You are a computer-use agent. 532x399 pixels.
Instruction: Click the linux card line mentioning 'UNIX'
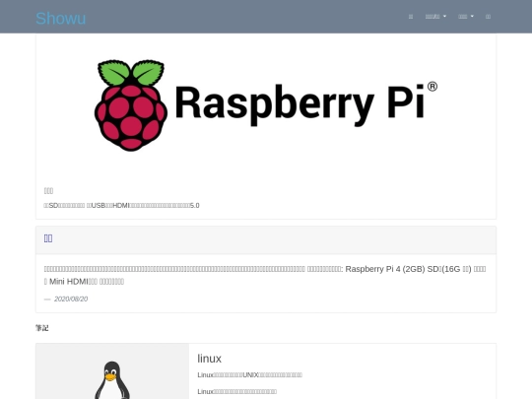point(249,375)
